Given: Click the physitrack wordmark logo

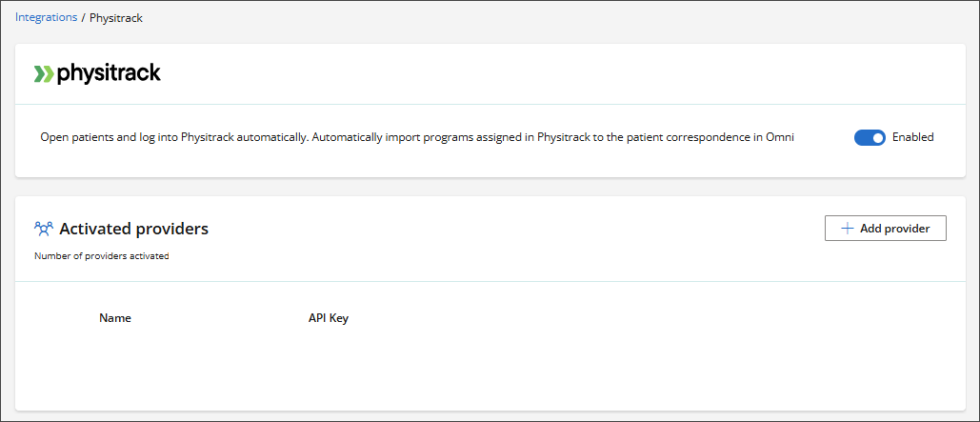Looking at the screenshot, I should (109, 73).
